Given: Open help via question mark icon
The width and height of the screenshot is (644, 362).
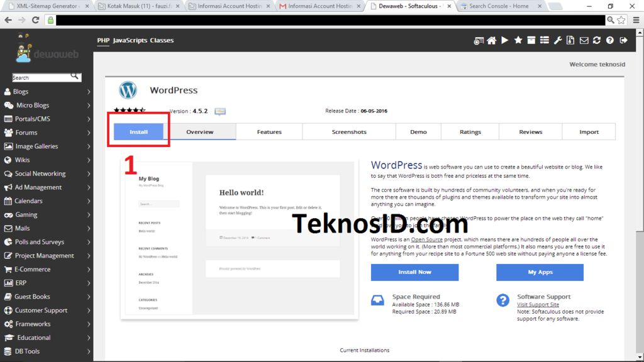Looking at the screenshot, I should click(610, 40).
